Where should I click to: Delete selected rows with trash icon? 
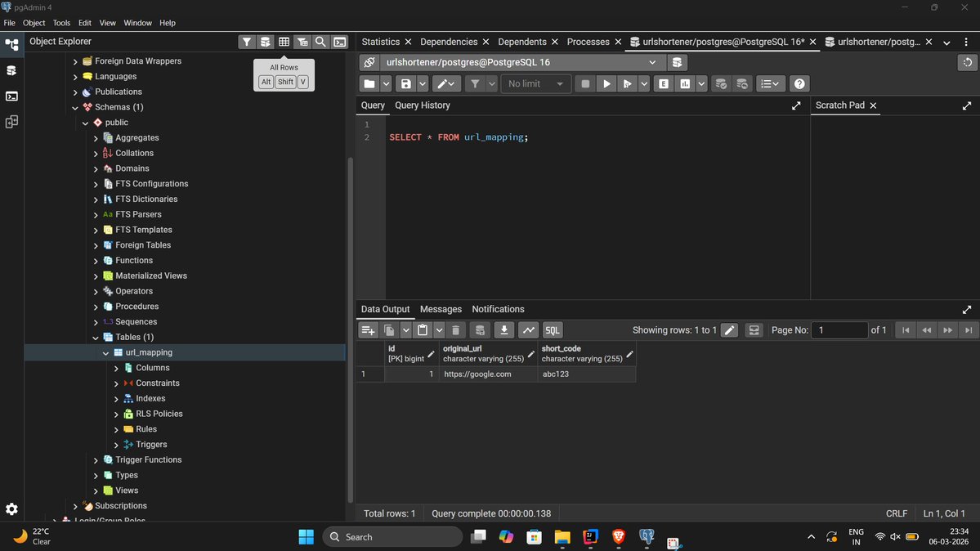pyautogui.click(x=456, y=330)
